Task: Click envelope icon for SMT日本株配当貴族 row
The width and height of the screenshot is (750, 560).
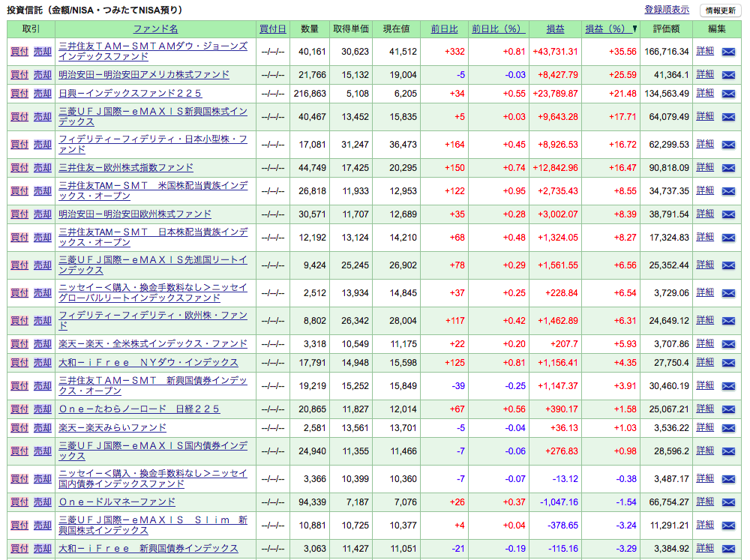Action: [x=728, y=238]
